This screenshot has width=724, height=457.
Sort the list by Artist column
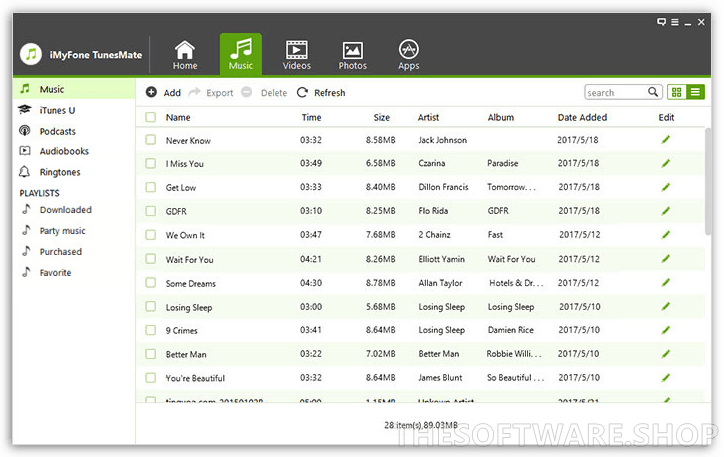point(428,117)
